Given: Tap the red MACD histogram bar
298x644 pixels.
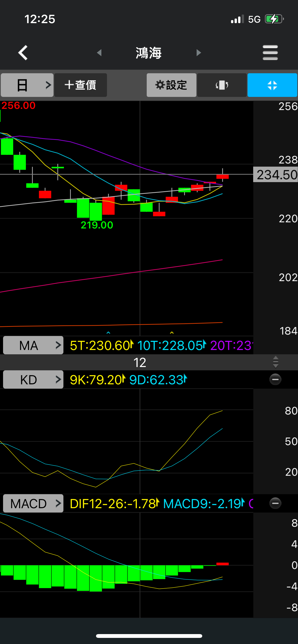Looking at the screenshot, I should pyautogui.click(x=223, y=564).
